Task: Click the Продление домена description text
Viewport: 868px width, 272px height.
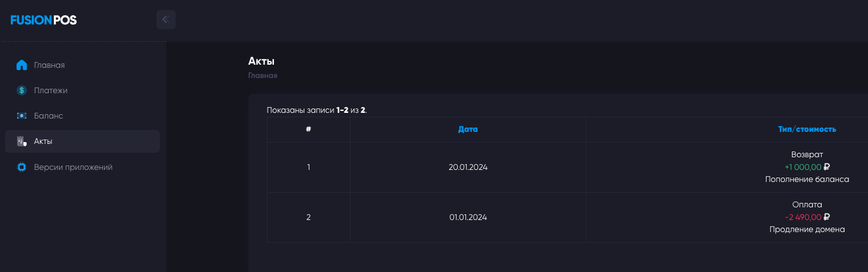Action: 806,230
